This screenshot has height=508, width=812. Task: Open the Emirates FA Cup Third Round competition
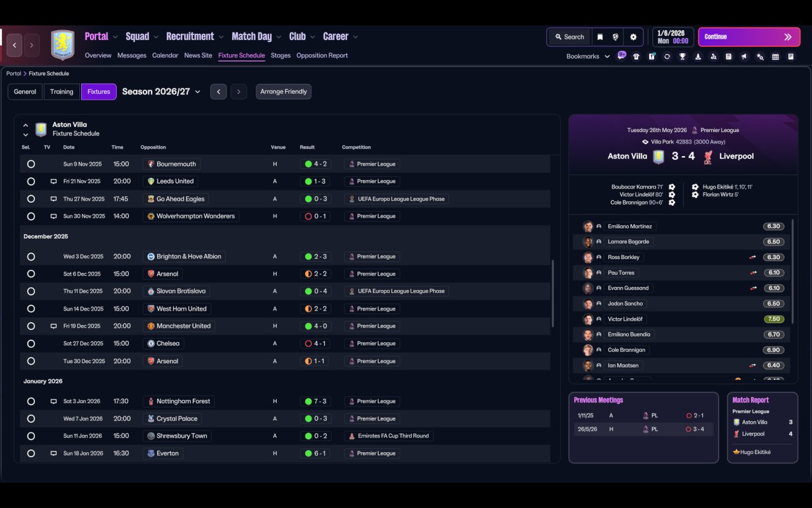[389, 436]
